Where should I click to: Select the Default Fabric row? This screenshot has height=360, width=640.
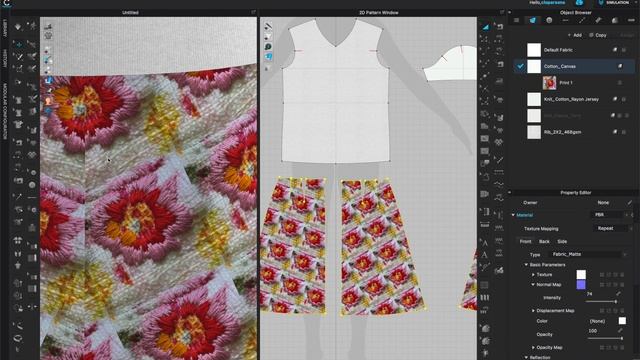[574, 50]
